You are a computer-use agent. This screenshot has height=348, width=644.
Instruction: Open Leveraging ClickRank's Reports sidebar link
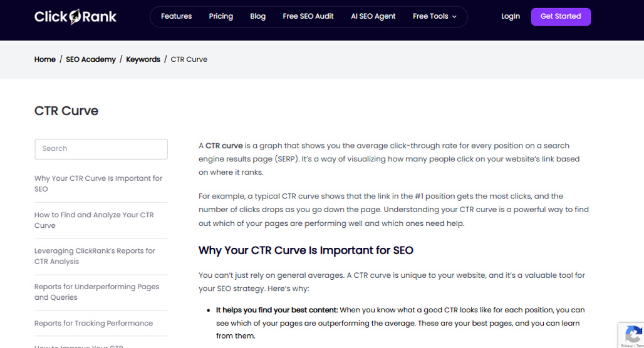(x=95, y=256)
